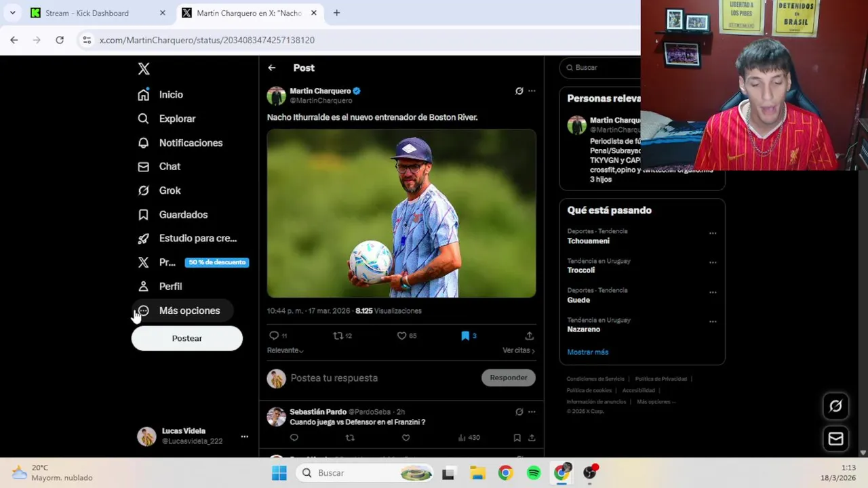Open Estudio para creadores item
868x488 pixels.
[x=187, y=239]
